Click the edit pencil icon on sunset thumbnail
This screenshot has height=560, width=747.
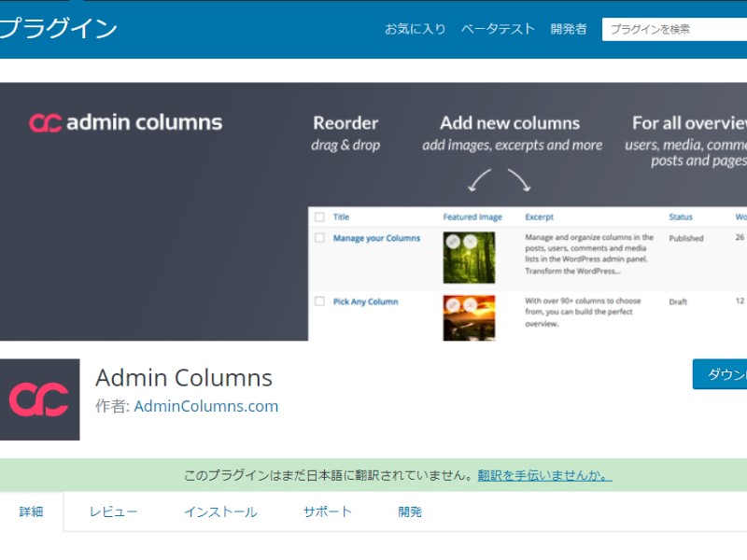click(x=453, y=305)
